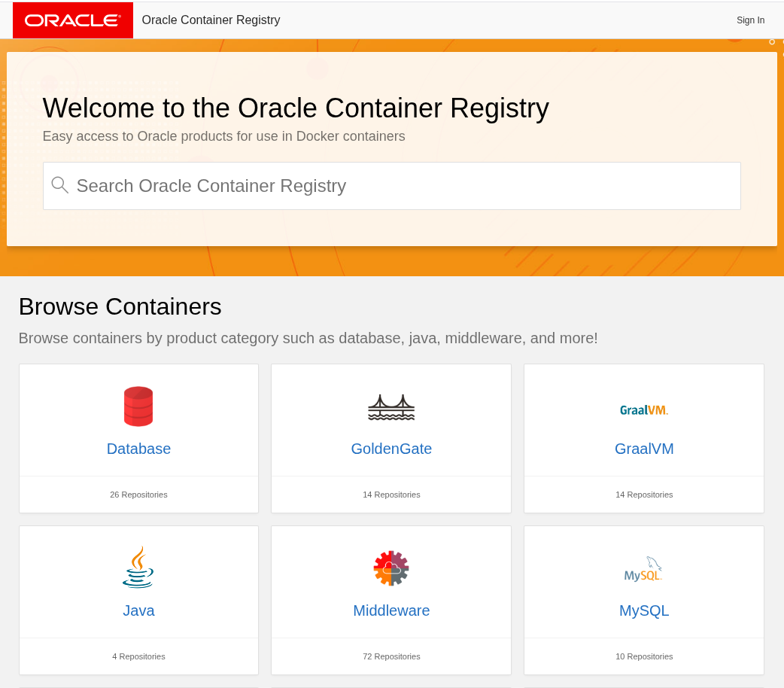Viewport: 784px width, 688px height.
Task: Focus the Search Oracle Container Registry field
Action: [x=391, y=186]
